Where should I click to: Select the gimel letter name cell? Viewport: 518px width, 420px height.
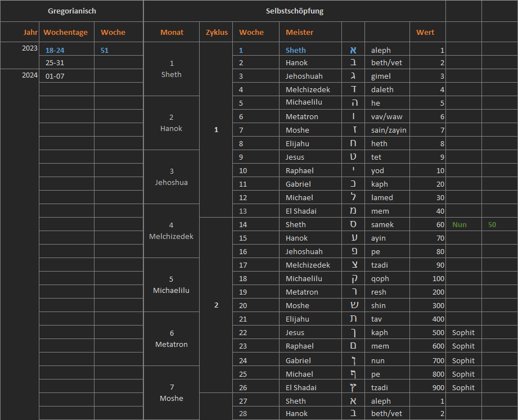387,76
